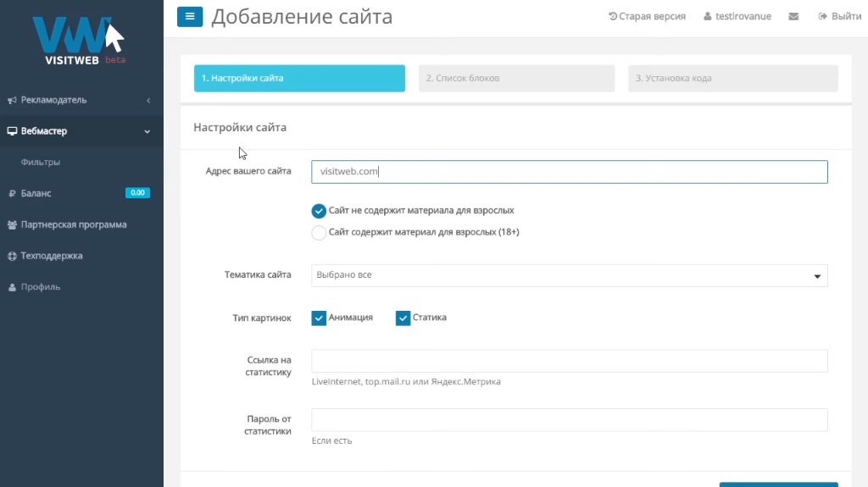Expand the Рекламодатель sidebar chevron
This screenshot has height=487, width=868.
pos(148,100)
